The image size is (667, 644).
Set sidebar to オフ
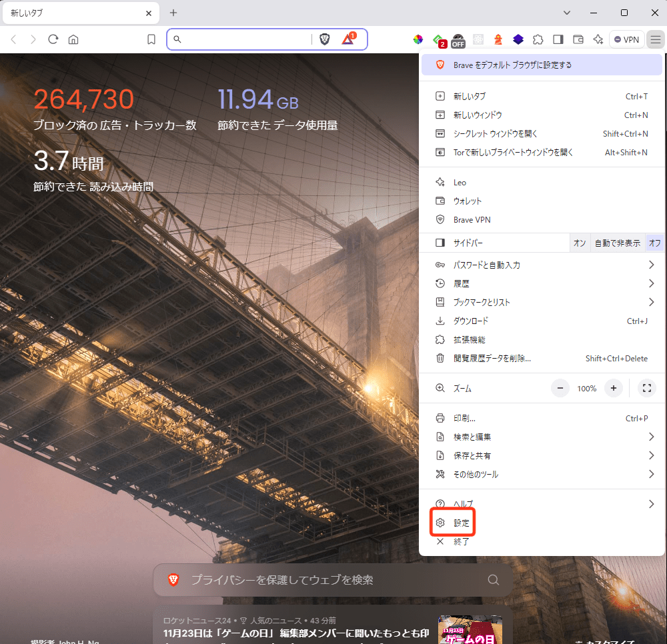654,243
